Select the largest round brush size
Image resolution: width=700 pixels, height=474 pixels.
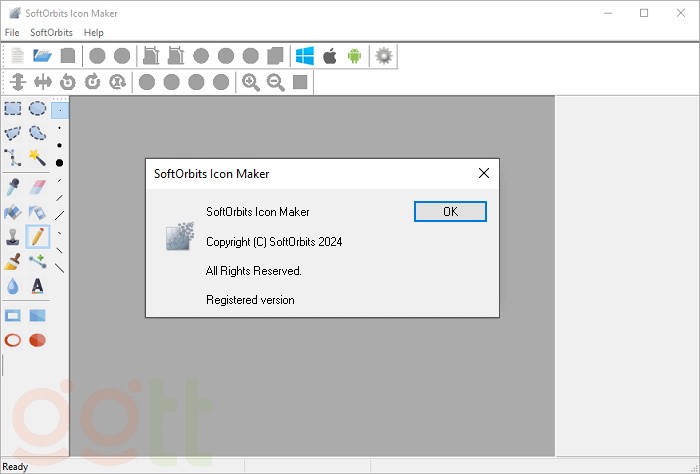click(60, 162)
